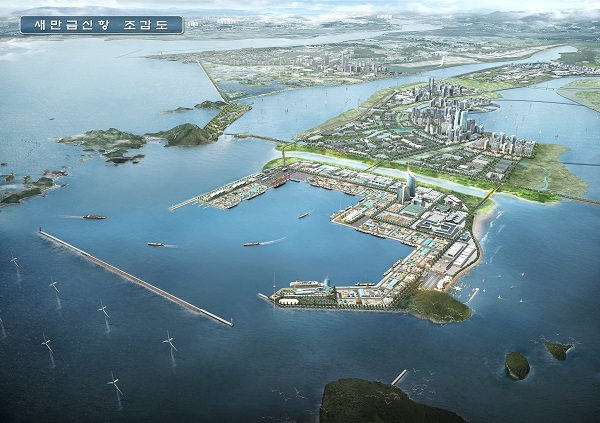Click the wind turbine nearest the bottom edge
The image size is (600, 423).
tap(114, 381)
